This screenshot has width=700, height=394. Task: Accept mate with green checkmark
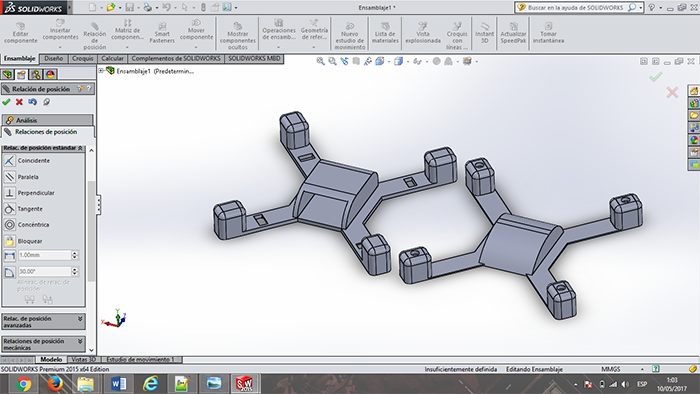[6, 102]
